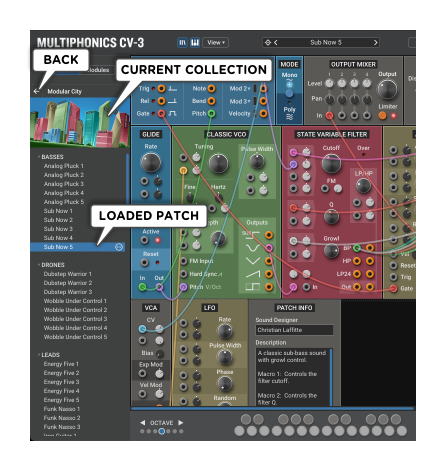
Task: Toggle the keyboard view icon in header
Action: click(x=195, y=42)
